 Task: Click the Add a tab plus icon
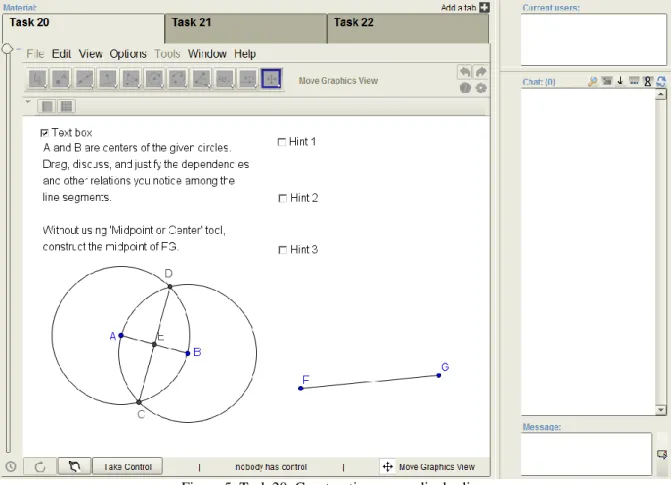click(x=484, y=7)
